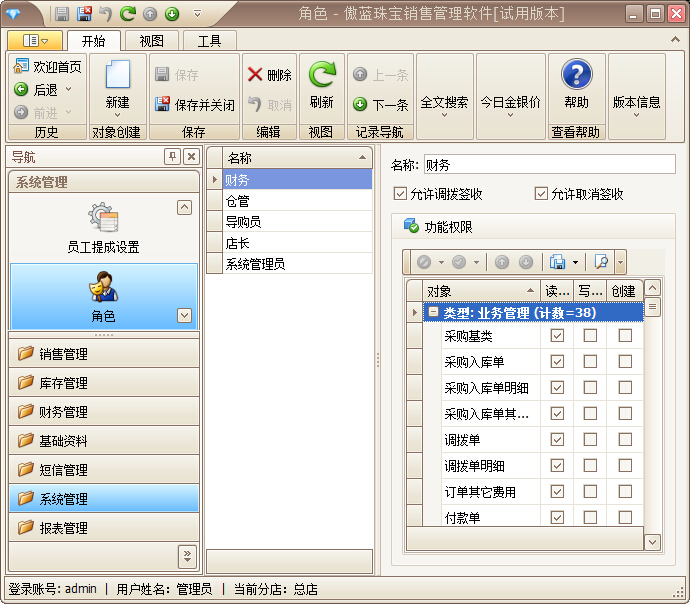This screenshot has height=604, width=690.
Task: Switch to the 视图 ribbon tab
Action: tap(152, 41)
